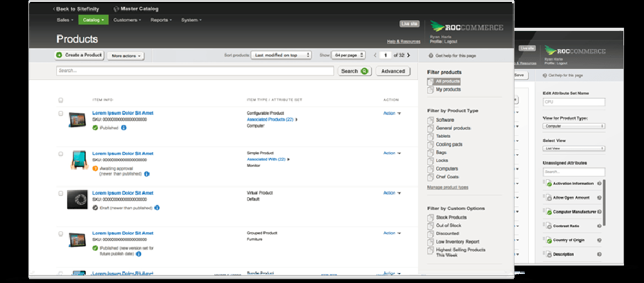Screen dimensions: 644x283
Task: Click the Logout link in front window
Action: pyautogui.click(x=451, y=41)
